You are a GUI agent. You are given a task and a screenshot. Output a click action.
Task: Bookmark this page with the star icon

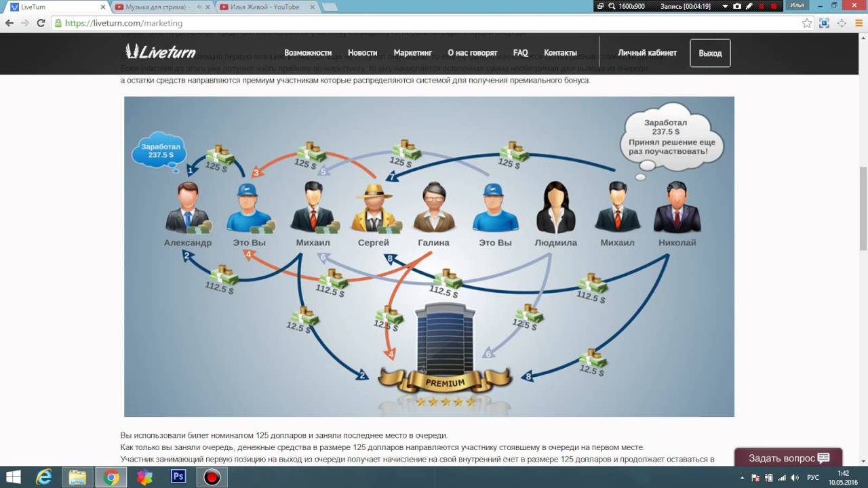(807, 22)
